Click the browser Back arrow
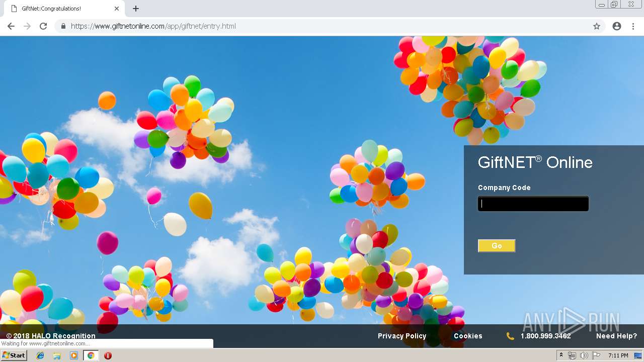 tap(11, 26)
